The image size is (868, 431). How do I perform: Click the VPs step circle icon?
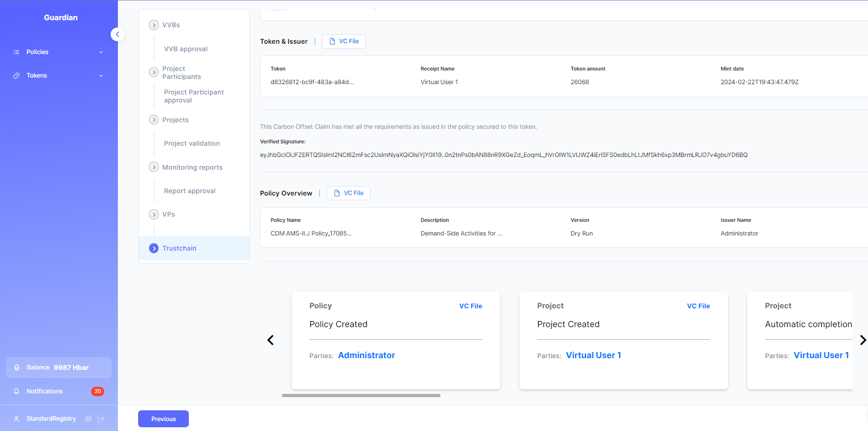click(x=154, y=214)
